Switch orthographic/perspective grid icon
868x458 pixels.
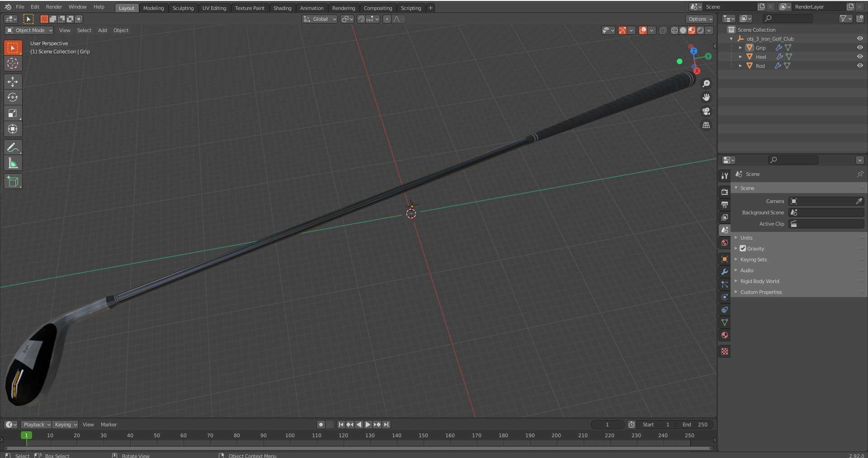[706, 125]
